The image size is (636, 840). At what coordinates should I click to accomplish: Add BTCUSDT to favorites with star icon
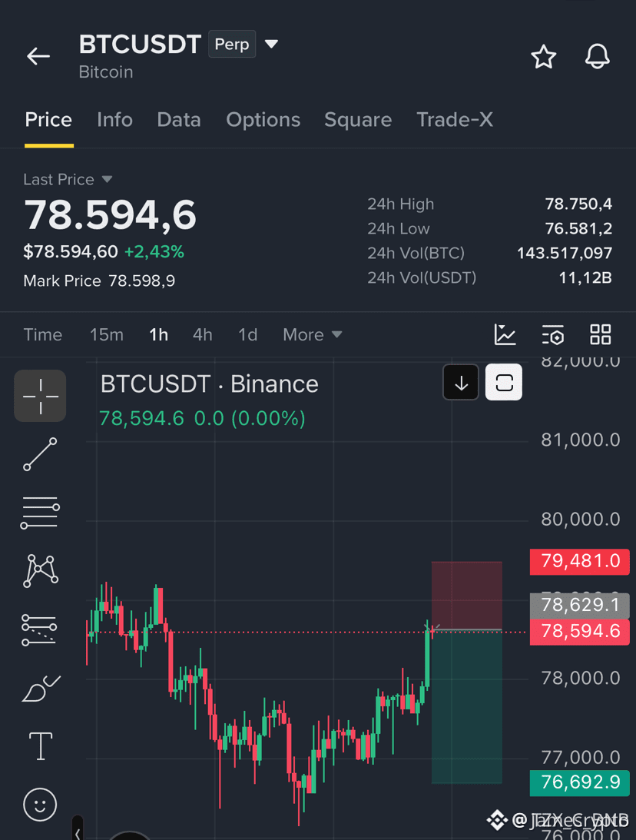pos(543,56)
